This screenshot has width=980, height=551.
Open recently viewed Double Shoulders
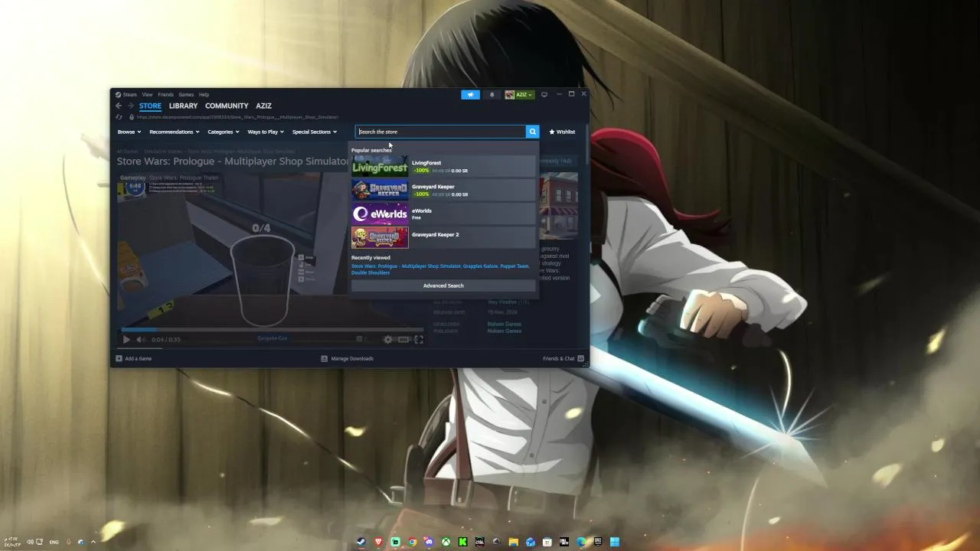(x=371, y=272)
